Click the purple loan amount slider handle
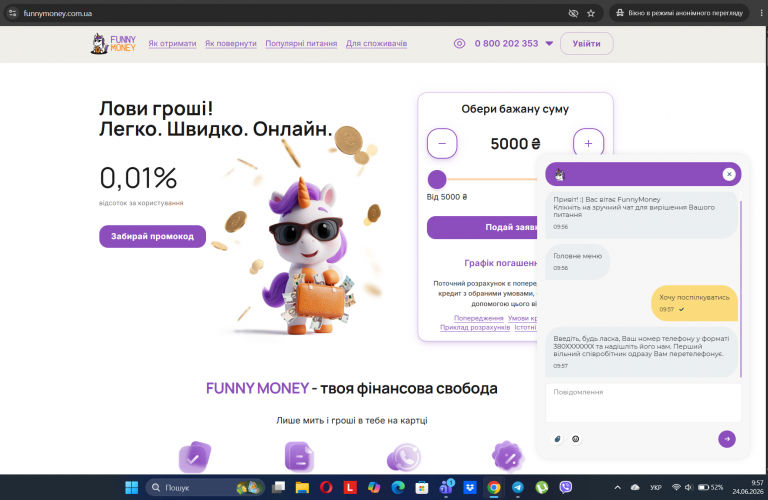The height and width of the screenshot is (500, 768). click(x=437, y=179)
